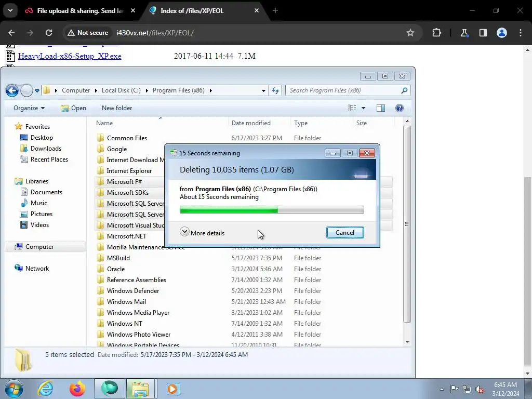
Task: Click Program Files (x86) breadcrumb segment
Action: (x=179, y=90)
